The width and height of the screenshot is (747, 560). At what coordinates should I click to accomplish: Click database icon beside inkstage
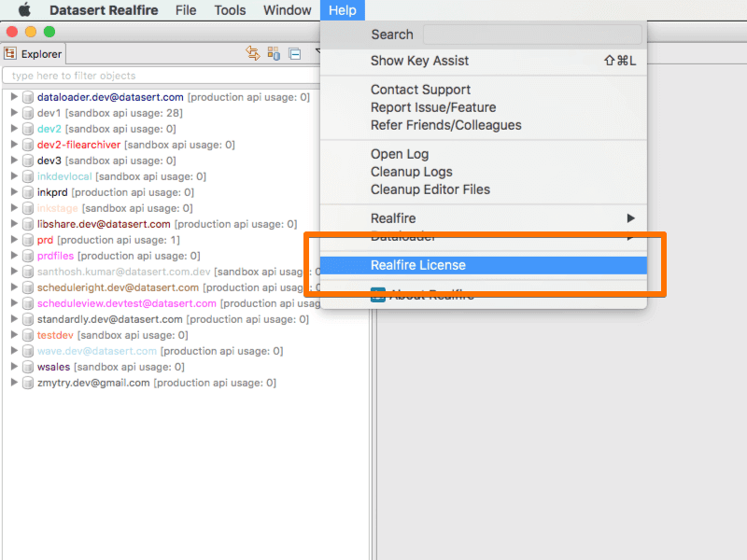(x=28, y=208)
